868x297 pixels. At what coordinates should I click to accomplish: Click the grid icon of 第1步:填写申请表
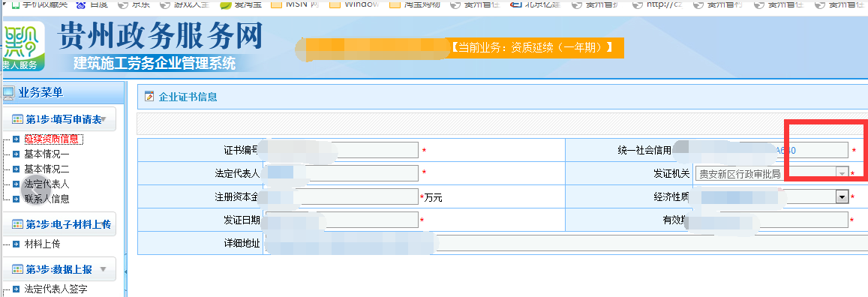[x=17, y=119]
